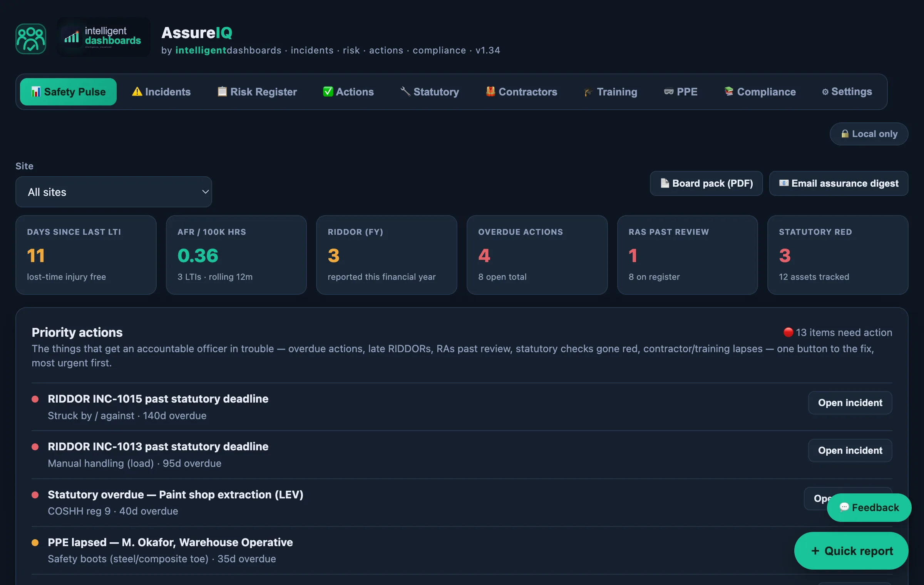Image resolution: width=924 pixels, height=585 pixels.
Task: Click the books icon on Compliance
Action: (729, 92)
